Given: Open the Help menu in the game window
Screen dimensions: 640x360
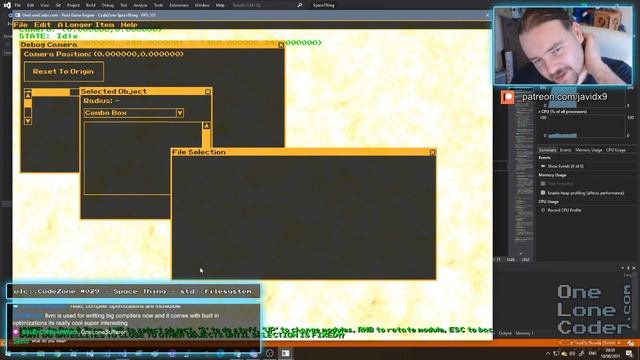Looking at the screenshot, I should tap(129, 25).
